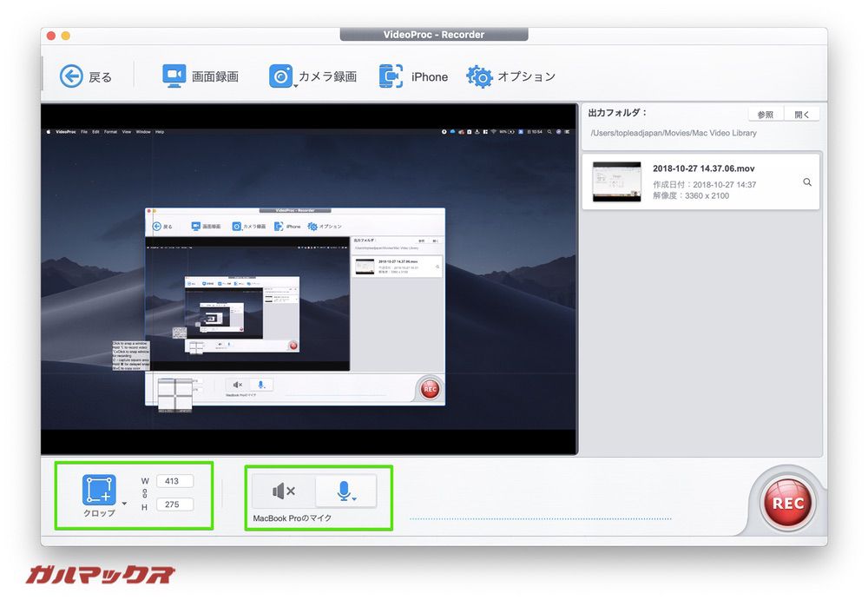Open the オプション settings gear
This screenshot has width=868, height=600.
(512, 76)
